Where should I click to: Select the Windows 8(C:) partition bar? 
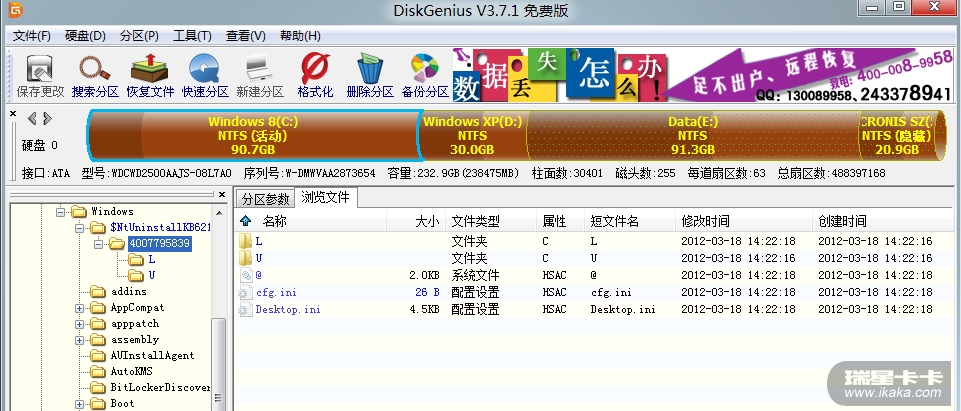tap(253, 136)
